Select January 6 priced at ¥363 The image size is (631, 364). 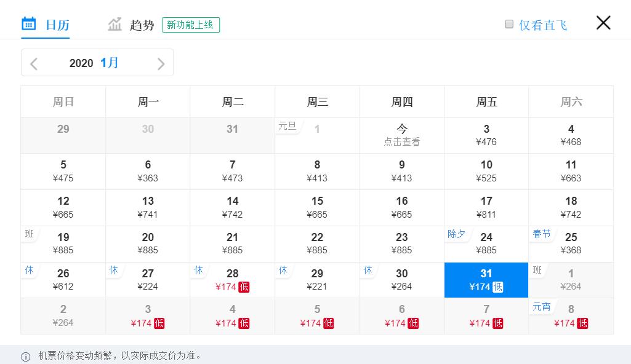click(148, 172)
